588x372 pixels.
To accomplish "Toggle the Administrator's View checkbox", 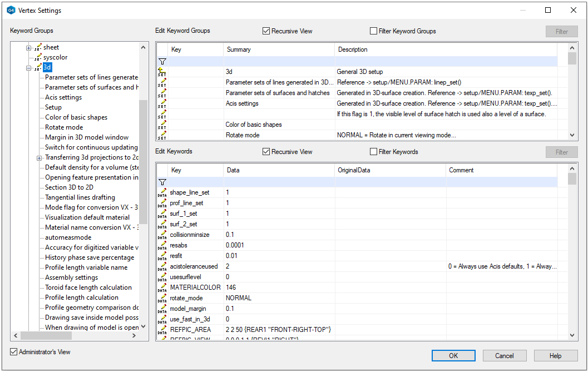I will (x=14, y=352).
